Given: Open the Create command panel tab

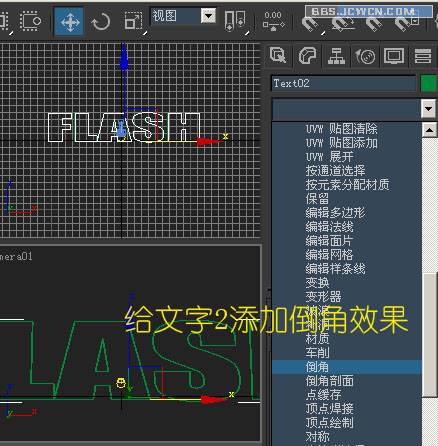Looking at the screenshot, I should coord(278,55).
